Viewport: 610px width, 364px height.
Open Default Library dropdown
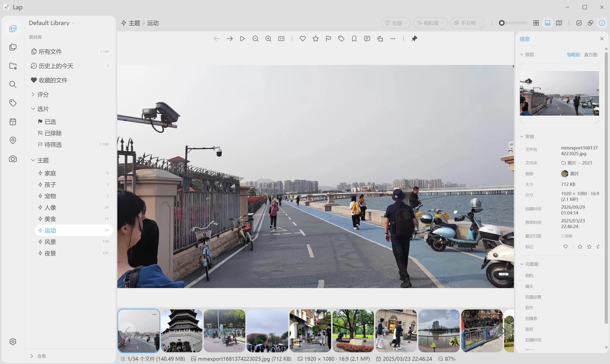click(x=52, y=23)
